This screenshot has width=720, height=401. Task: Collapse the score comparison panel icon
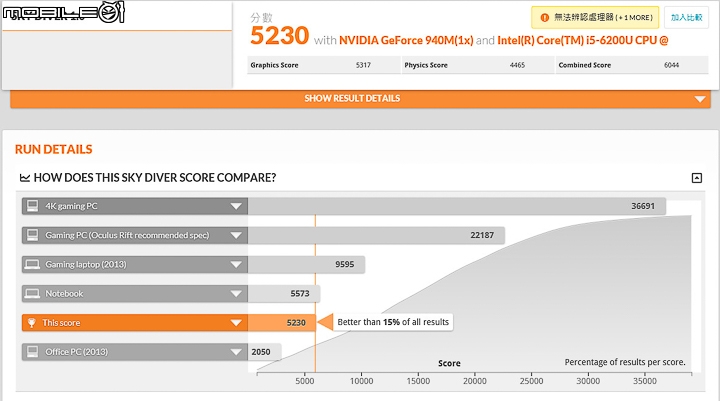click(x=697, y=178)
